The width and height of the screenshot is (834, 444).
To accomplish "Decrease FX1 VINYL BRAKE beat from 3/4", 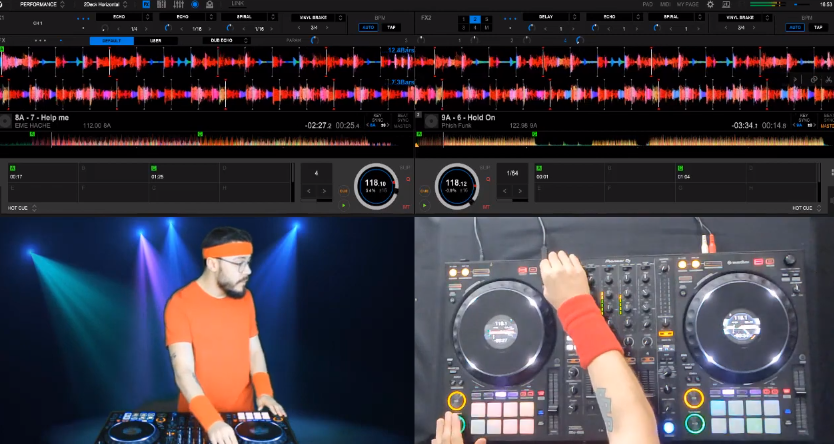I will (299, 28).
